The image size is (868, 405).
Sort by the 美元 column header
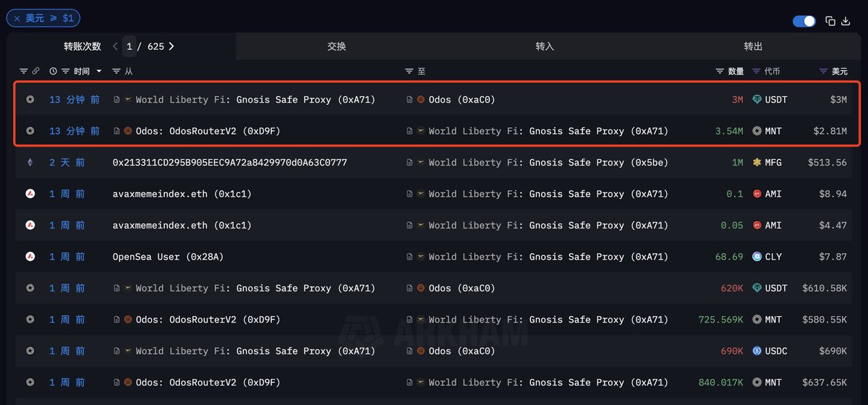click(x=840, y=71)
